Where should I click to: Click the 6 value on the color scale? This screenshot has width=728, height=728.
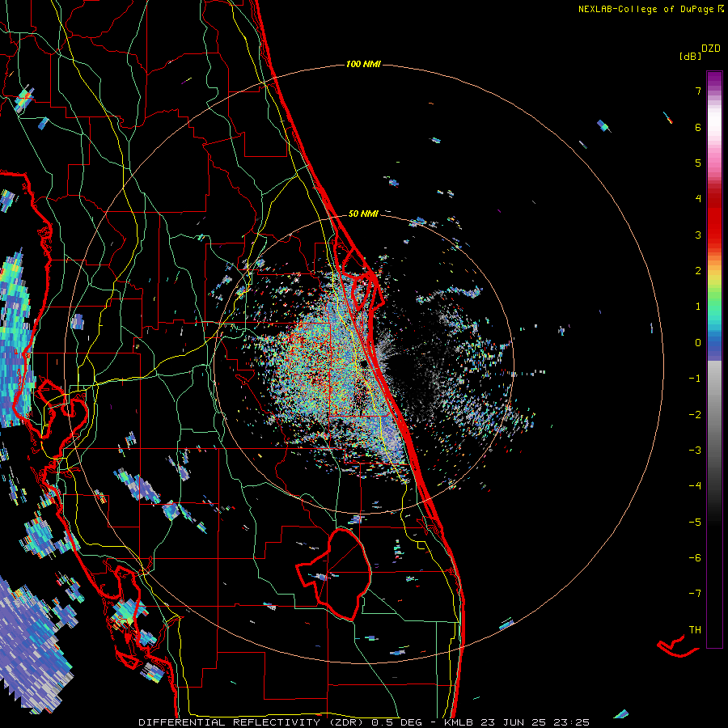point(698,127)
